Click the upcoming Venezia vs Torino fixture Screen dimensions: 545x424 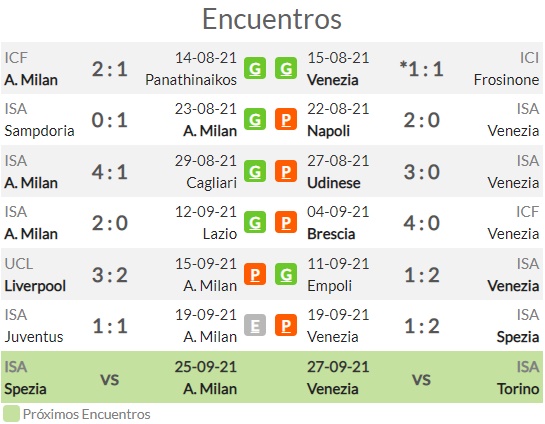click(423, 377)
